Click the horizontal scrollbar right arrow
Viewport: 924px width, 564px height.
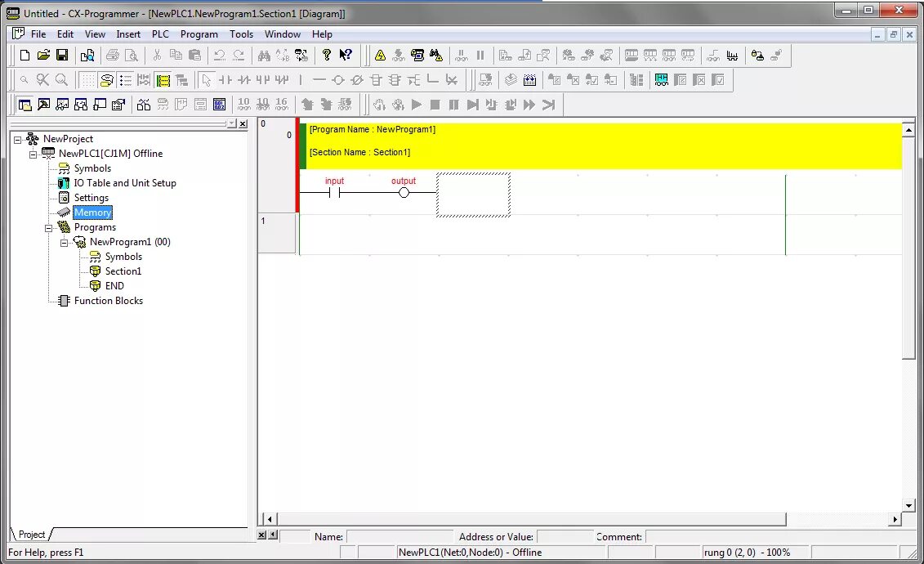point(895,519)
